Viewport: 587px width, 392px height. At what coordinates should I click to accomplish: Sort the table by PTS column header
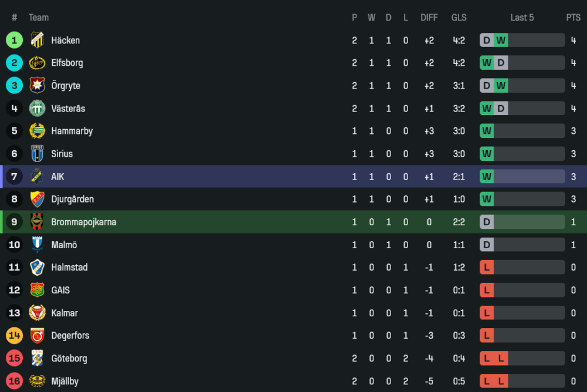pos(573,18)
